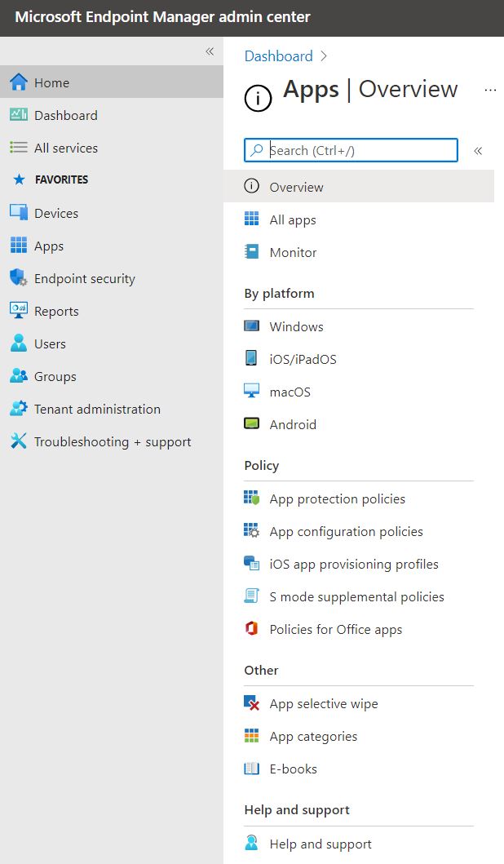This screenshot has height=864, width=504.
Task: Click the iOS/iPadOS platform icon
Action: 251,358
